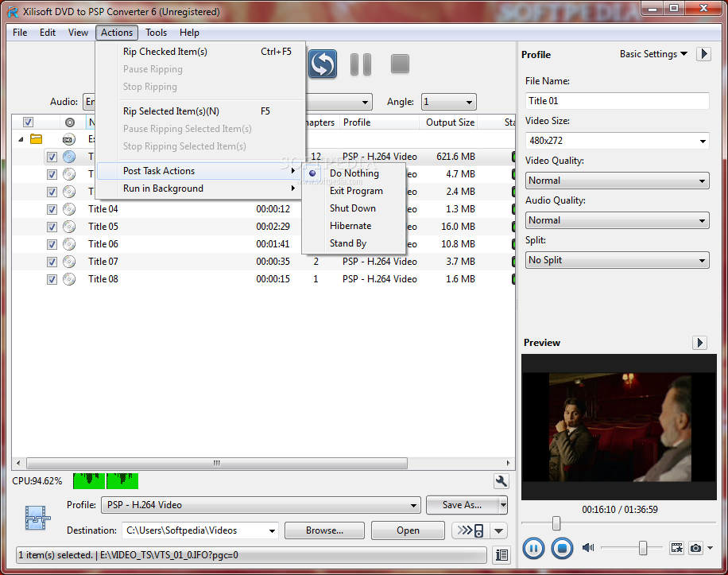This screenshot has width=728, height=575.
Task: Pause the preview playback
Action: [x=533, y=549]
